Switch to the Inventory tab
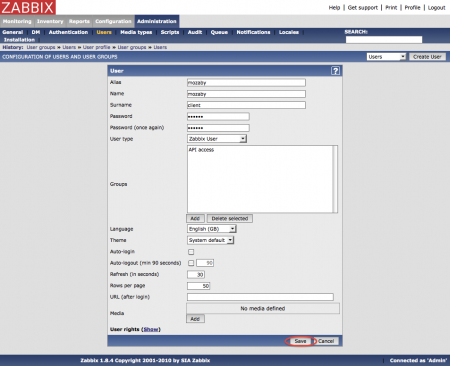This screenshot has height=366, width=450. 50,21
